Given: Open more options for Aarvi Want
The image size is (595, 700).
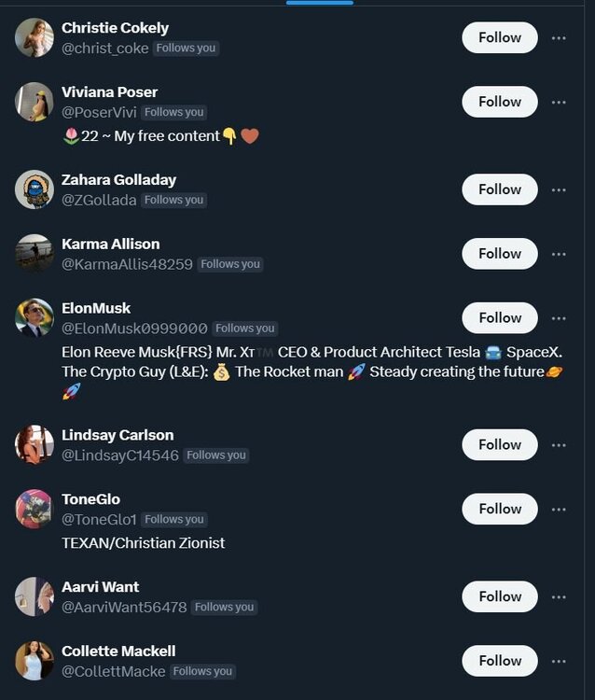Looking at the screenshot, I should [559, 597].
